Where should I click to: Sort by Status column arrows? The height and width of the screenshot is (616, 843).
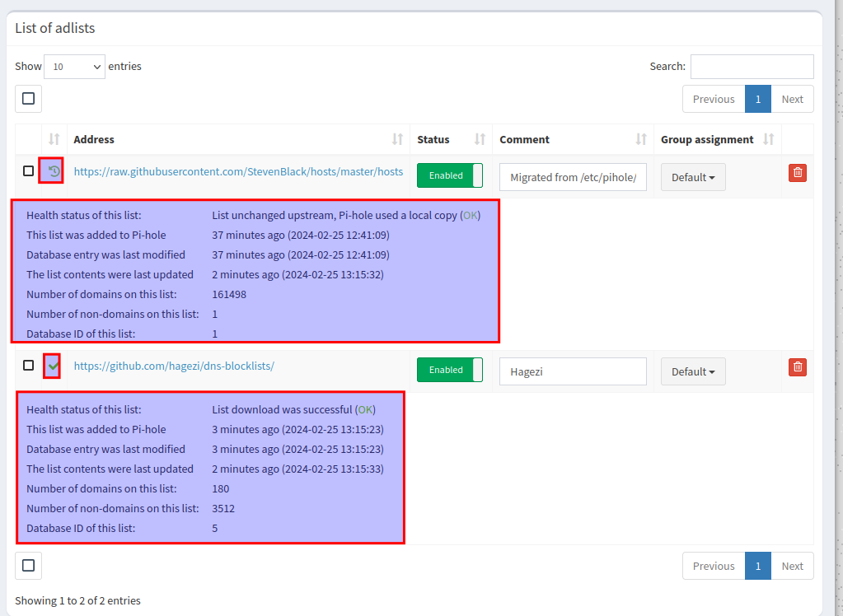tap(480, 139)
